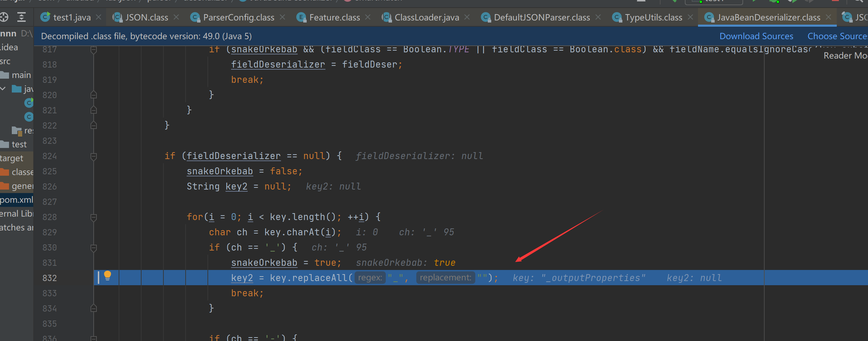Click the second Java class icon under java folder
Viewport: 868px width, 341px height.
[29, 117]
